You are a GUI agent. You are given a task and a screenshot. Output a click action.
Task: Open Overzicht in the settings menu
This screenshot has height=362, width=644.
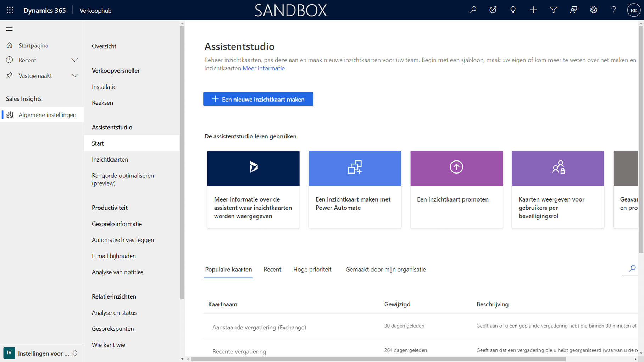[x=104, y=46]
